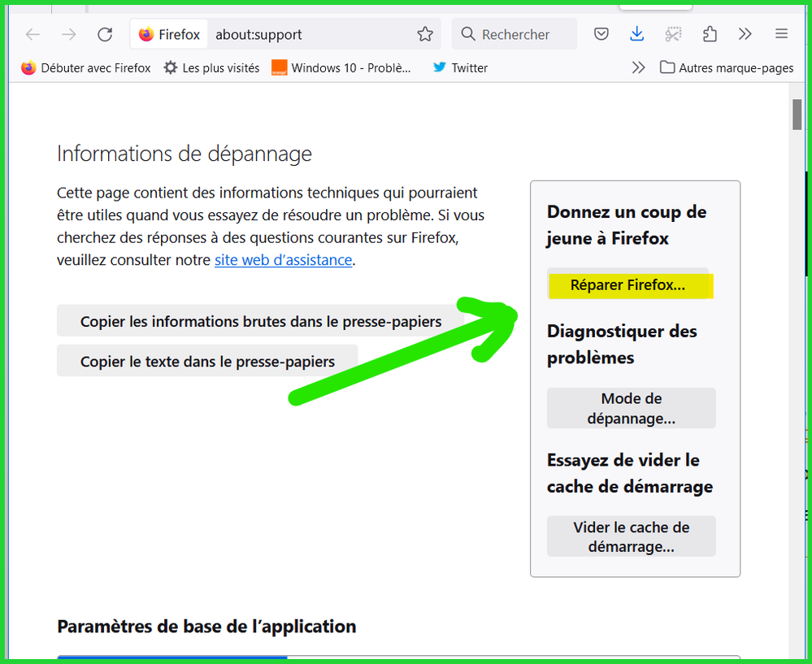The height and width of the screenshot is (664, 812).
Task: Click the Firefox identity icon in address bar
Action: [x=169, y=35]
